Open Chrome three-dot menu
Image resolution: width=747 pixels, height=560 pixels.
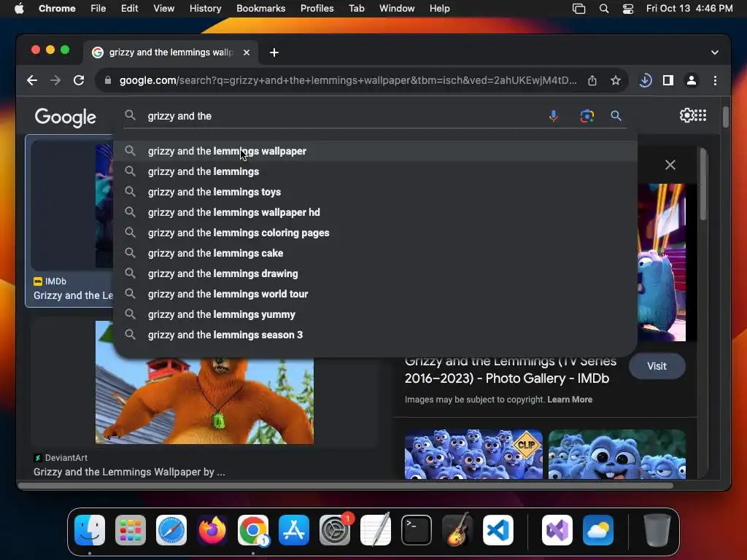point(715,80)
